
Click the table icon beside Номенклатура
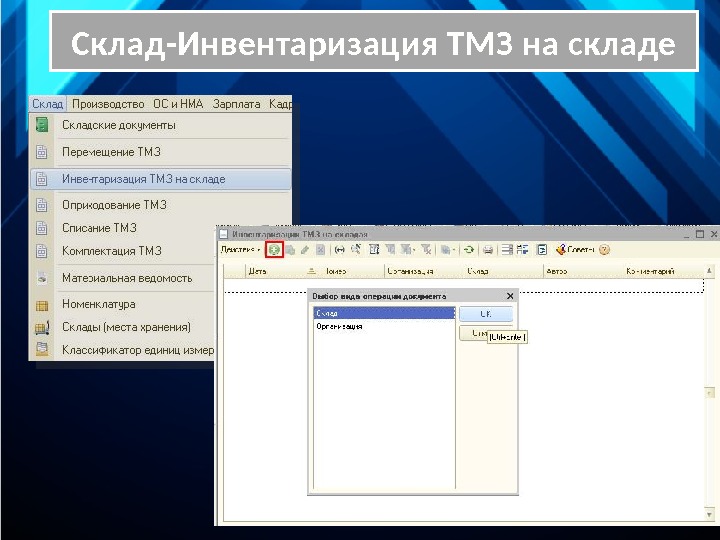point(42,305)
